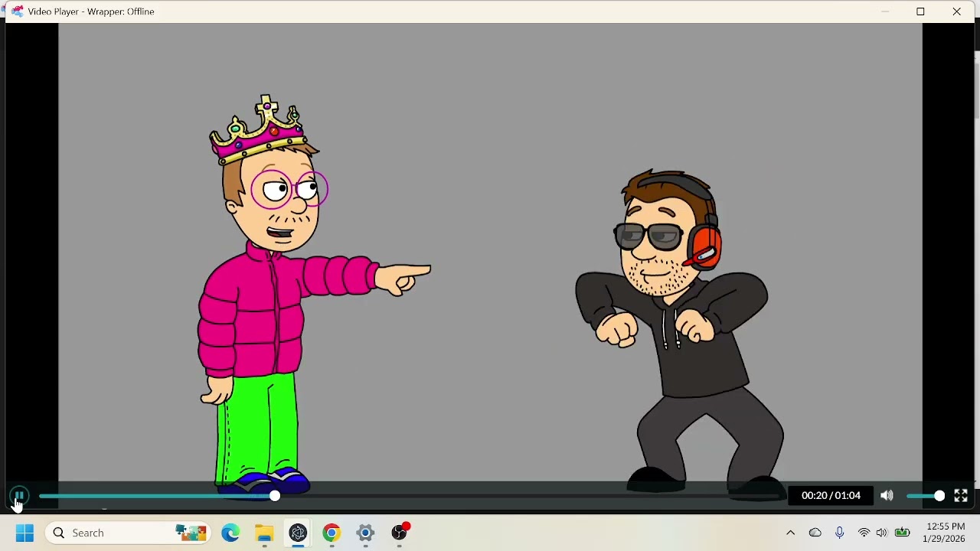Image resolution: width=980 pixels, height=551 pixels.
Task: Open the Wi-Fi network tray icon
Action: (x=864, y=533)
